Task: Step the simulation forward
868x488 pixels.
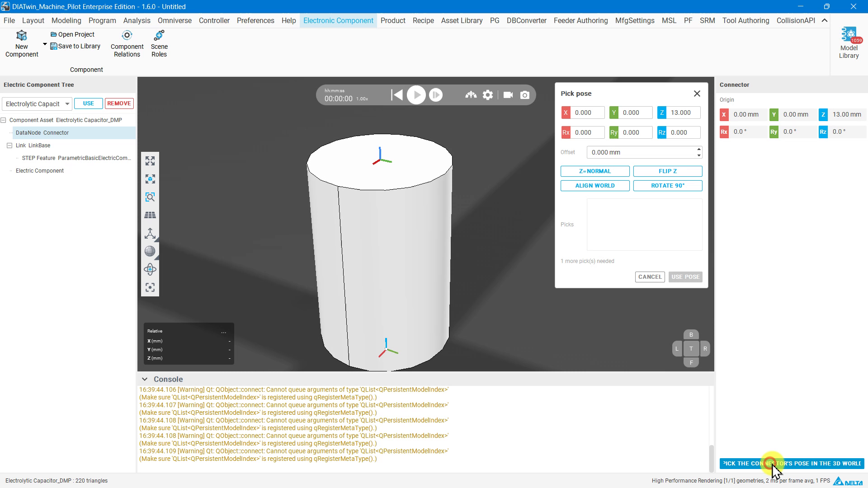Action: [x=436, y=95]
